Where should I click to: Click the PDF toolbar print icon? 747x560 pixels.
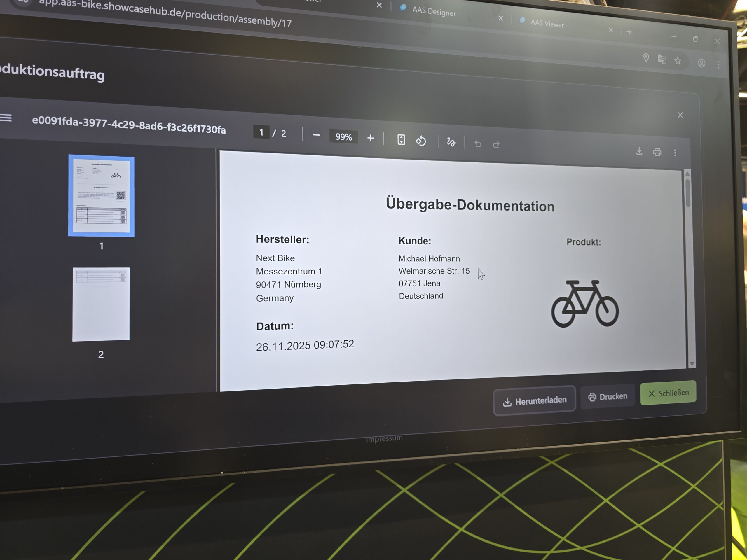pyautogui.click(x=657, y=152)
